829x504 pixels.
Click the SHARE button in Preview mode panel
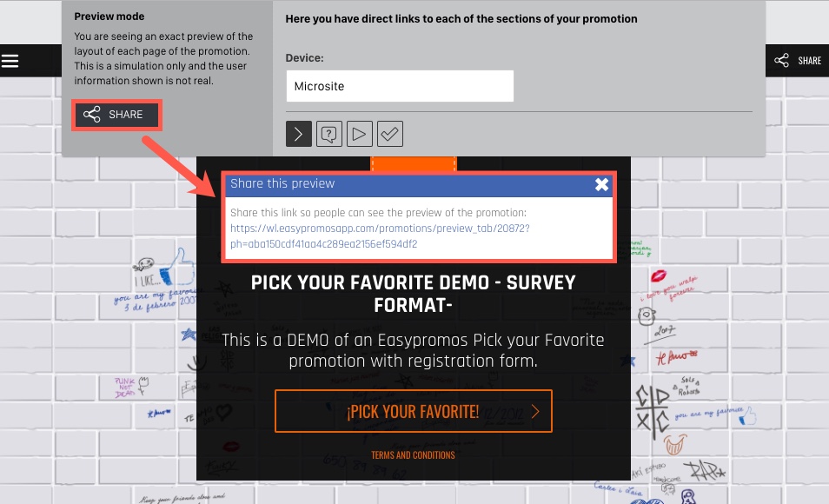(116, 115)
